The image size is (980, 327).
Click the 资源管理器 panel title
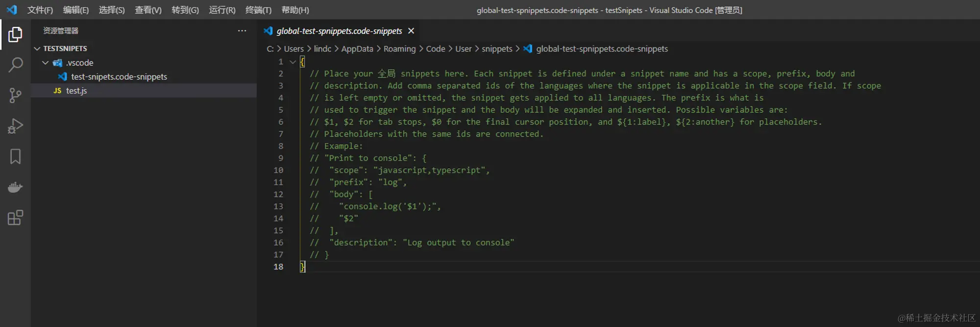pyautogui.click(x=61, y=30)
